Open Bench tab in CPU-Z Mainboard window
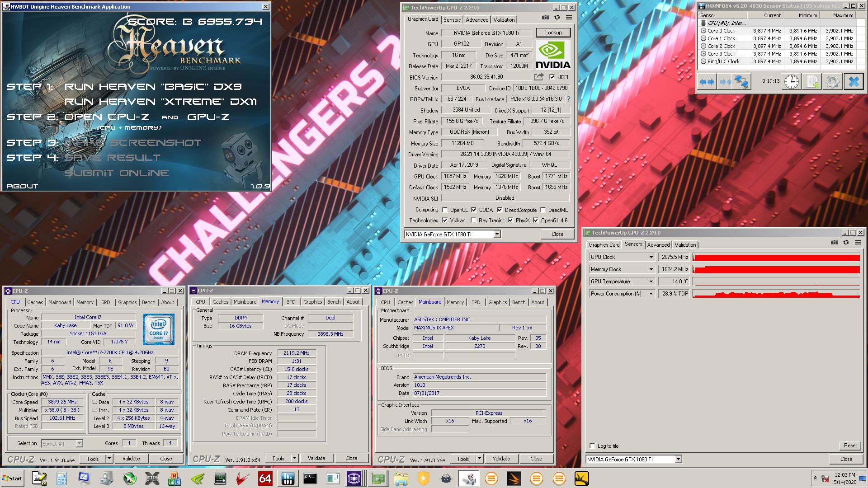The height and width of the screenshot is (488, 868). point(519,302)
